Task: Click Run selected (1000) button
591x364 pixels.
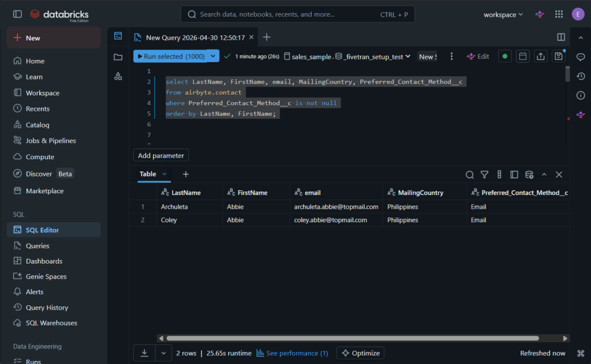Action: [x=171, y=56]
